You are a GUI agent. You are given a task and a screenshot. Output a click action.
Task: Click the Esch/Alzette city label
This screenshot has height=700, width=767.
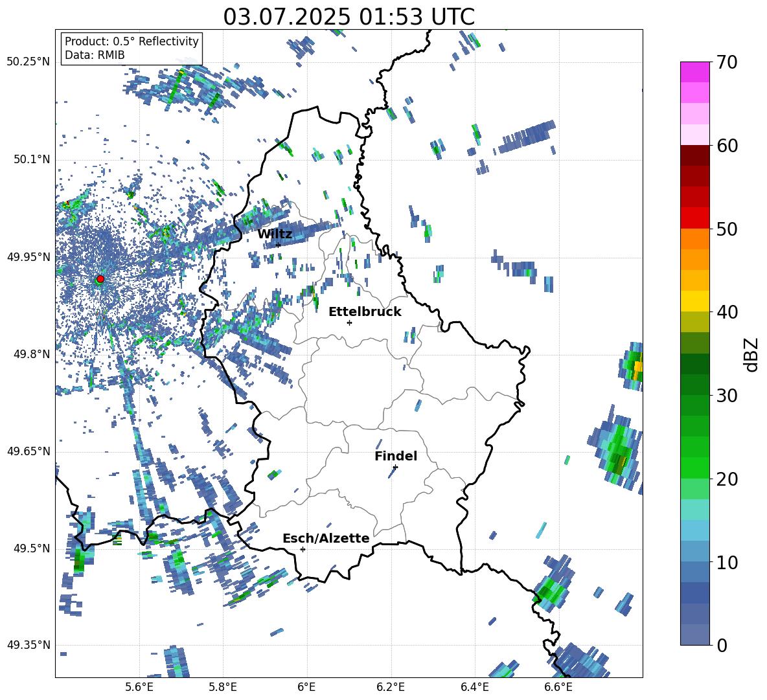326,538
